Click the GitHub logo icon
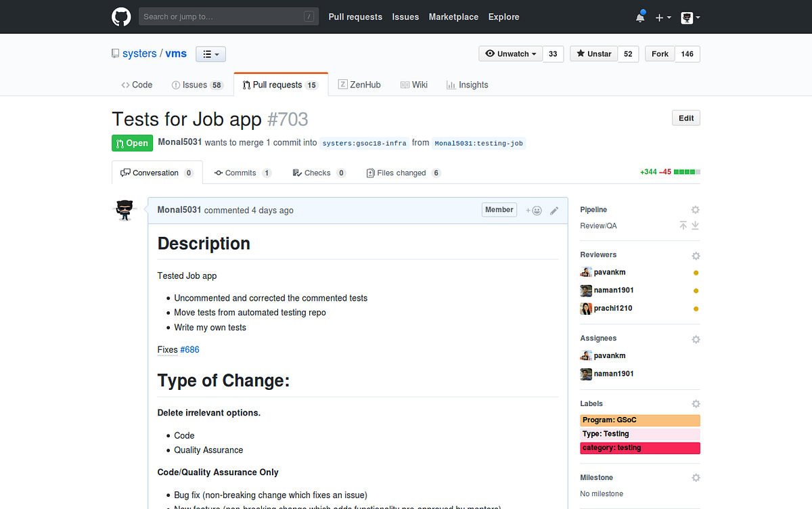 pyautogui.click(x=121, y=17)
